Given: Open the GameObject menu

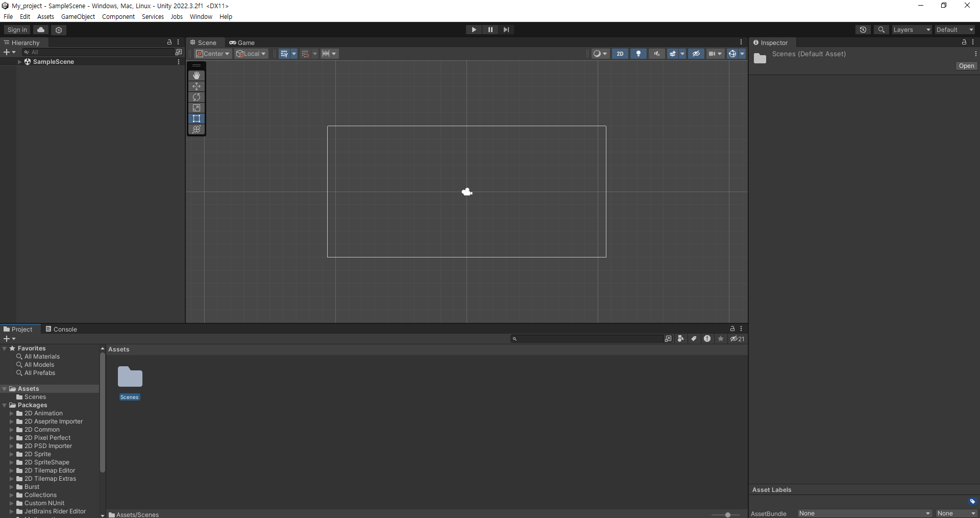Looking at the screenshot, I should (78, 16).
